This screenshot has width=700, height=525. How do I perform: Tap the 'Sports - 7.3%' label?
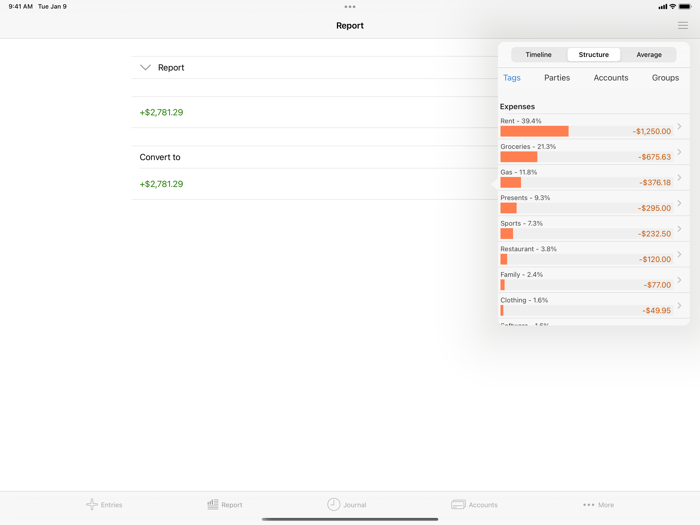521,223
